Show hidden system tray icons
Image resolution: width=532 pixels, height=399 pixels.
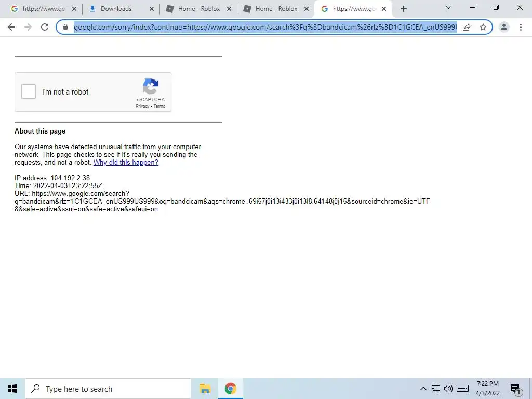coord(423,389)
